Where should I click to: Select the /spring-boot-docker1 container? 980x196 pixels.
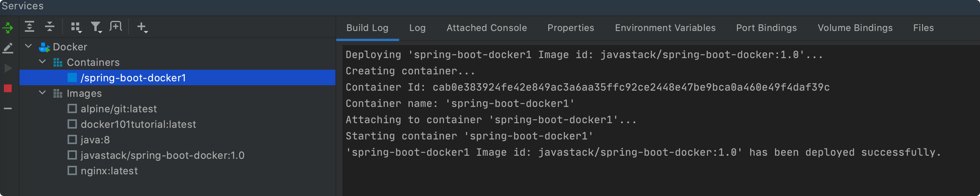[x=177, y=77]
